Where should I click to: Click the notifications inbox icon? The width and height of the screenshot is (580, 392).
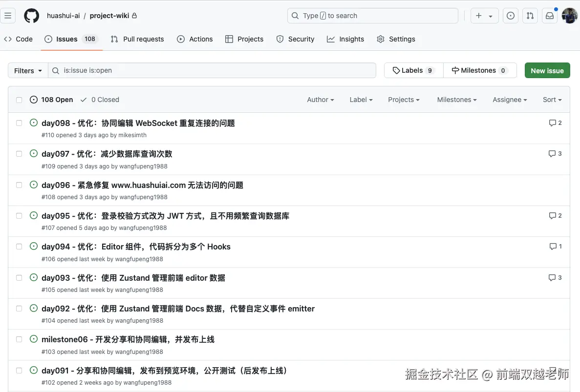[549, 15]
